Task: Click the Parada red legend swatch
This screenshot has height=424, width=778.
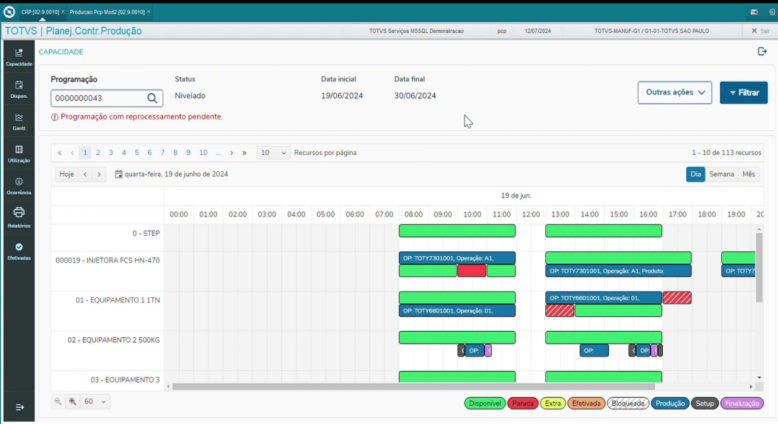Action: (x=522, y=403)
